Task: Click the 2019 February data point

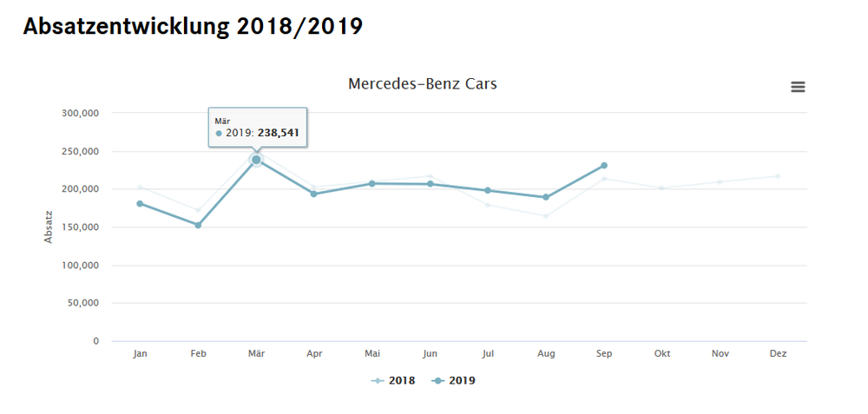Action: [x=198, y=226]
